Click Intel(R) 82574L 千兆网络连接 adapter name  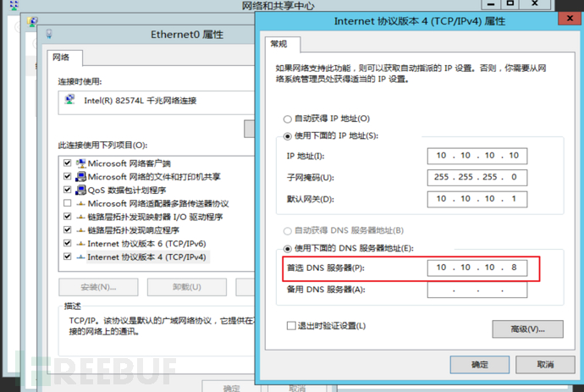pos(140,101)
